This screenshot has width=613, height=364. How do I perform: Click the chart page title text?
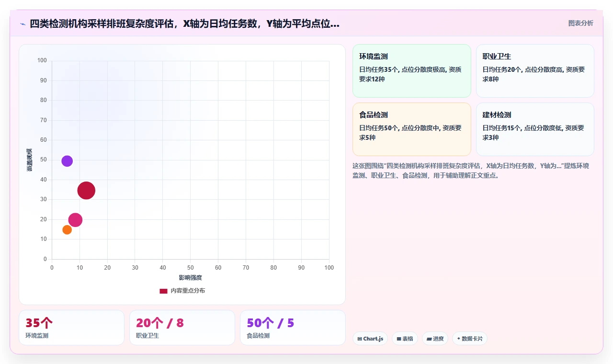point(184,23)
